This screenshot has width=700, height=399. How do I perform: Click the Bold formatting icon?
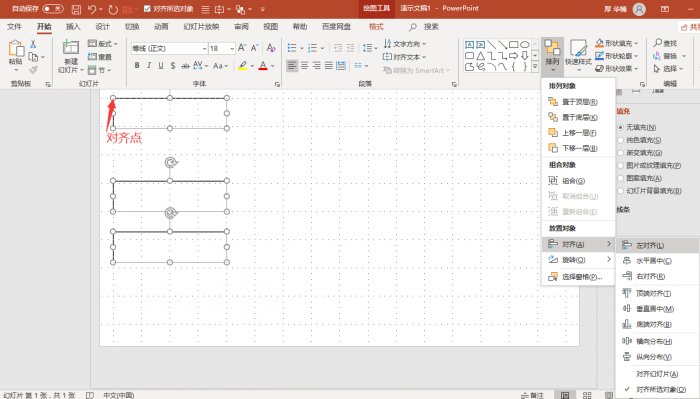click(x=137, y=66)
